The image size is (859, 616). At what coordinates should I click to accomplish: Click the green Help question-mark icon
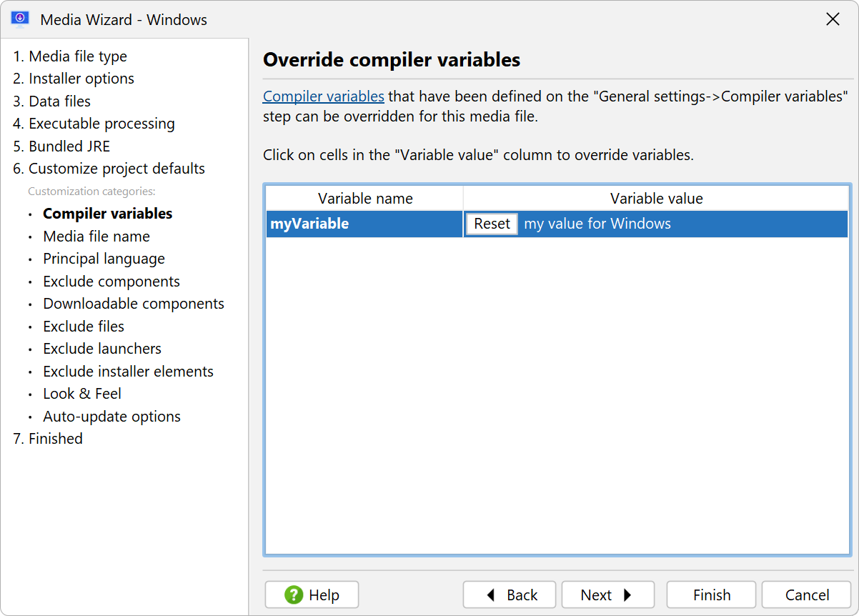(294, 595)
